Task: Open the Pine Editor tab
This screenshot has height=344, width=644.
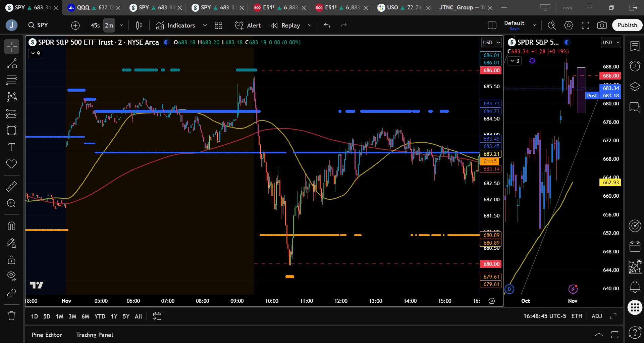Action: pos(47,335)
